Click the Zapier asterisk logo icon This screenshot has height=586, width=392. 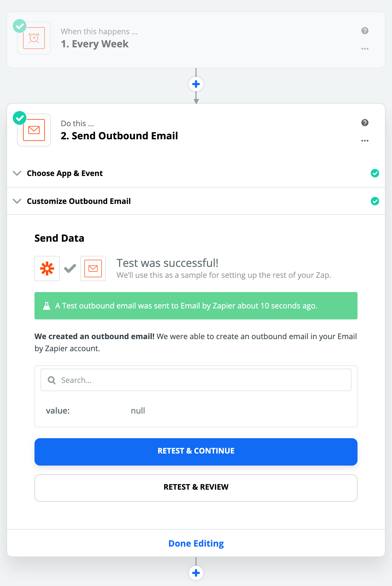coord(47,269)
